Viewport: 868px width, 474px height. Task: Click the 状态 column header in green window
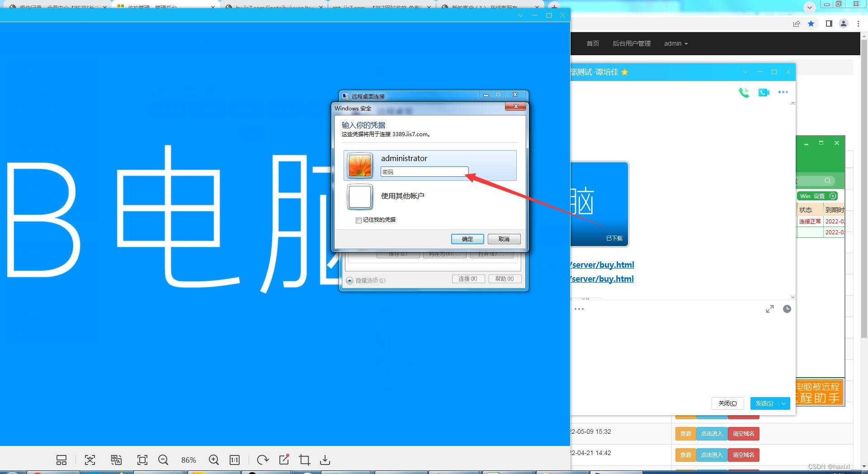point(806,210)
